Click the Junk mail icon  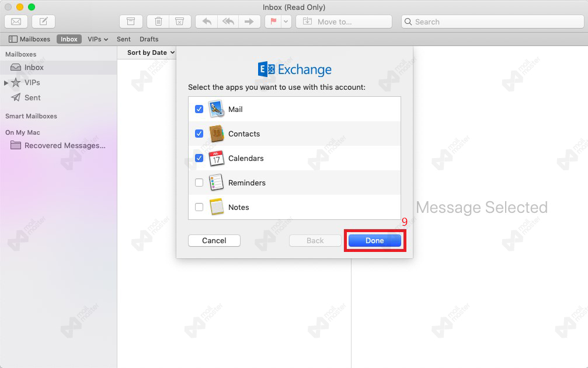[180, 22]
